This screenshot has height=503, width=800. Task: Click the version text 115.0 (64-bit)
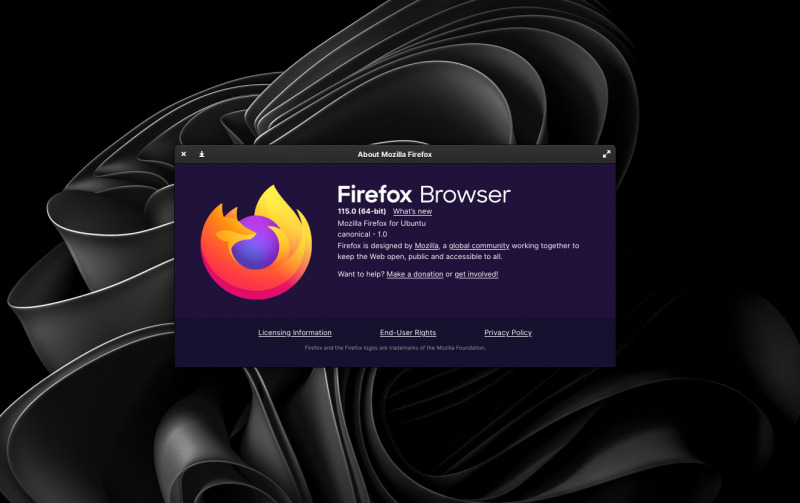coord(362,211)
